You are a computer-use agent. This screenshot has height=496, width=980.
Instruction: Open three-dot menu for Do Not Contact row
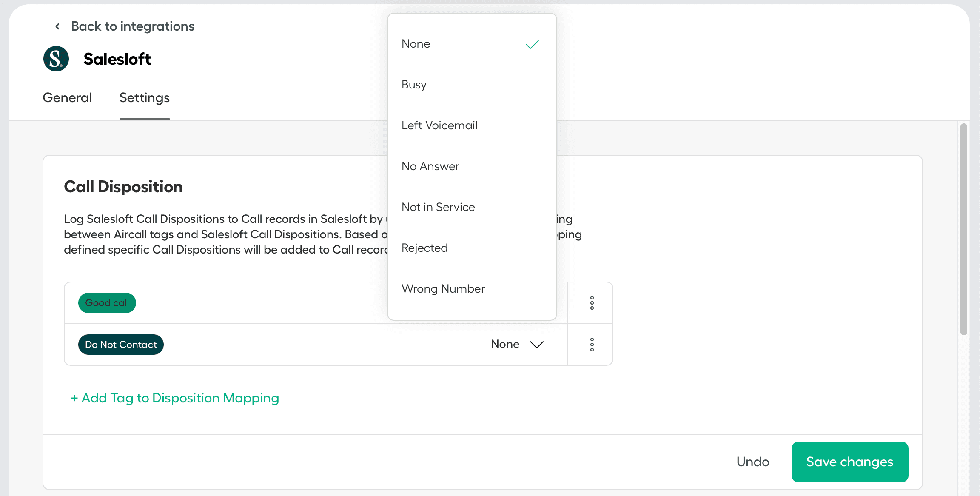coord(592,345)
